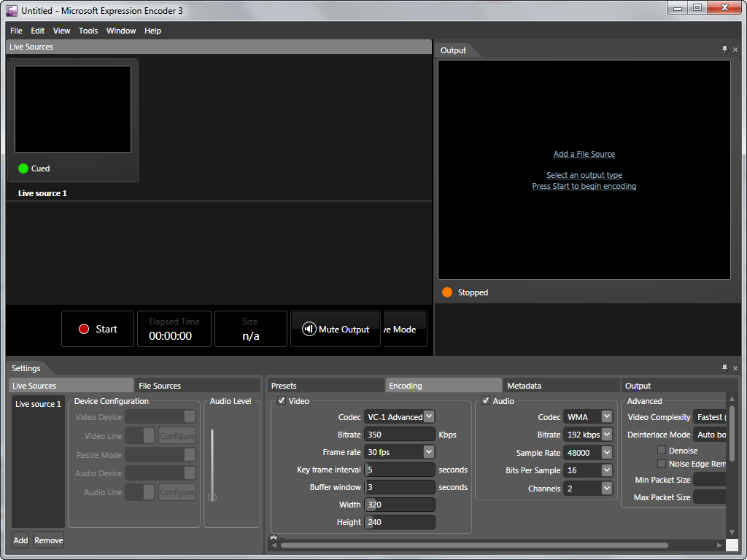The height and width of the screenshot is (560, 747).
Task: Enable the Denoise option
Action: [x=661, y=450]
